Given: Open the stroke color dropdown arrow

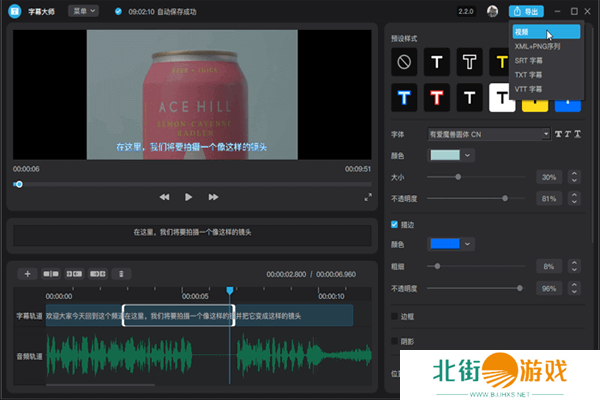Looking at the screenshot, I should (x=468, y=244).
